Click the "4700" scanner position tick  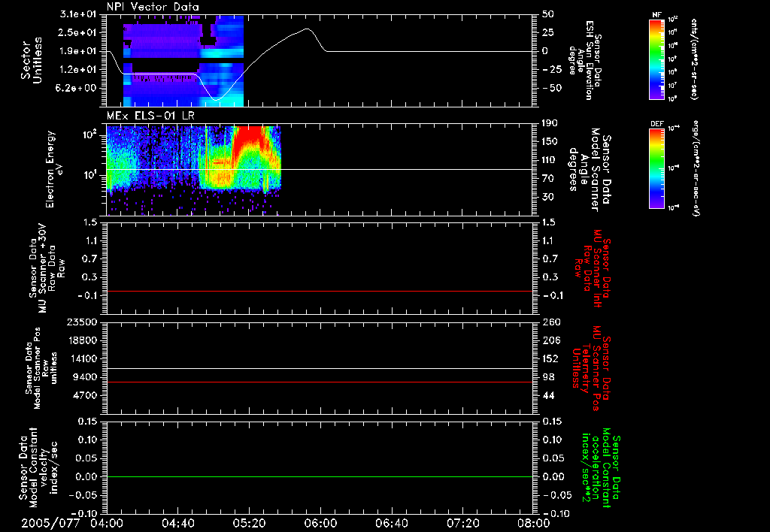[x=84, y=395]
